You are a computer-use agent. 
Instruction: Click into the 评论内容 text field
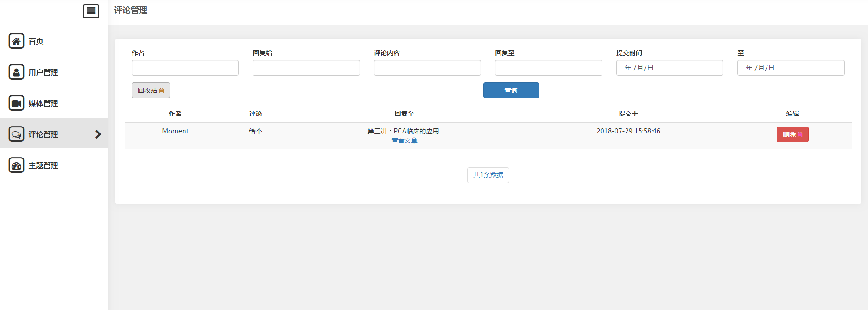pos(427,68)
